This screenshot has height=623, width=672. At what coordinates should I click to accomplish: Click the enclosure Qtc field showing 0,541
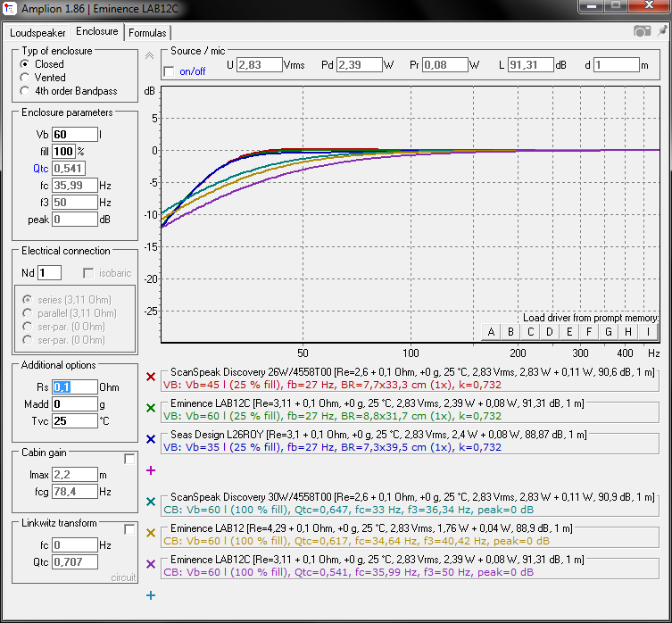[x=69, y=169]
